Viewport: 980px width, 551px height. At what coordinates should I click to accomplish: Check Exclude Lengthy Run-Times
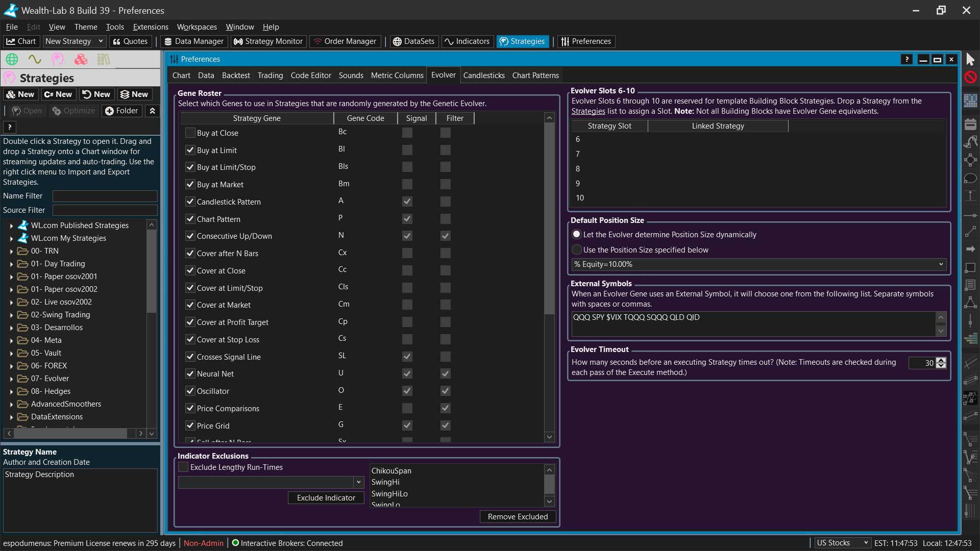[183, 467]
